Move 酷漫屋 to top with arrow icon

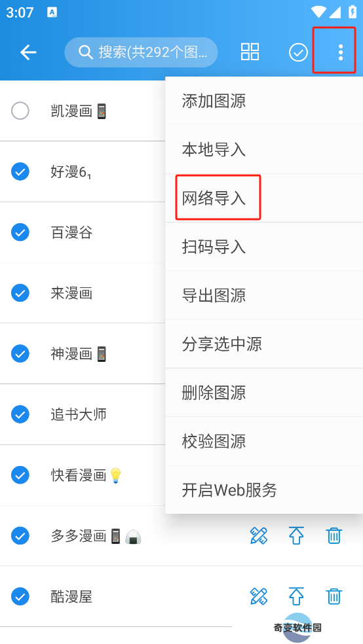(296, 596)
